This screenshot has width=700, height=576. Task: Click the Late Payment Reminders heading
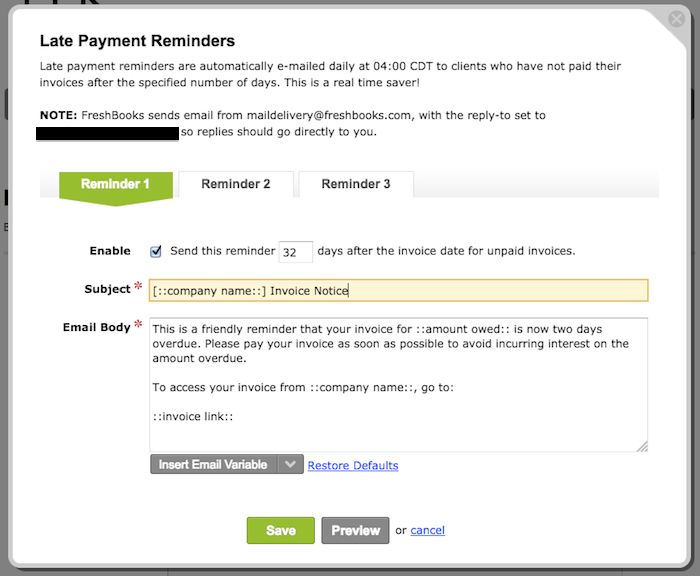[x=137, y=41]
